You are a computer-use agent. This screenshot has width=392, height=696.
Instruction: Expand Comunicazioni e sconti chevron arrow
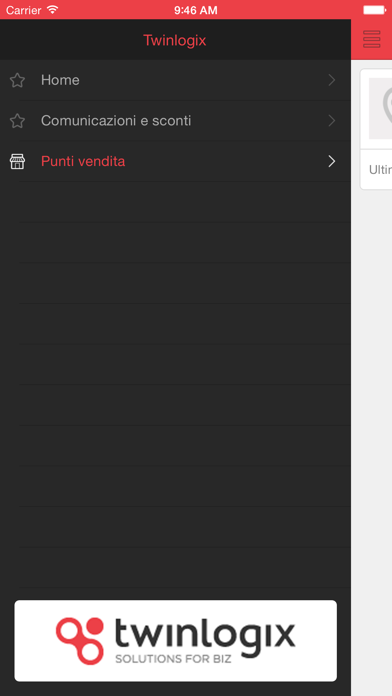pyautogui.click(x=332, y=121)
